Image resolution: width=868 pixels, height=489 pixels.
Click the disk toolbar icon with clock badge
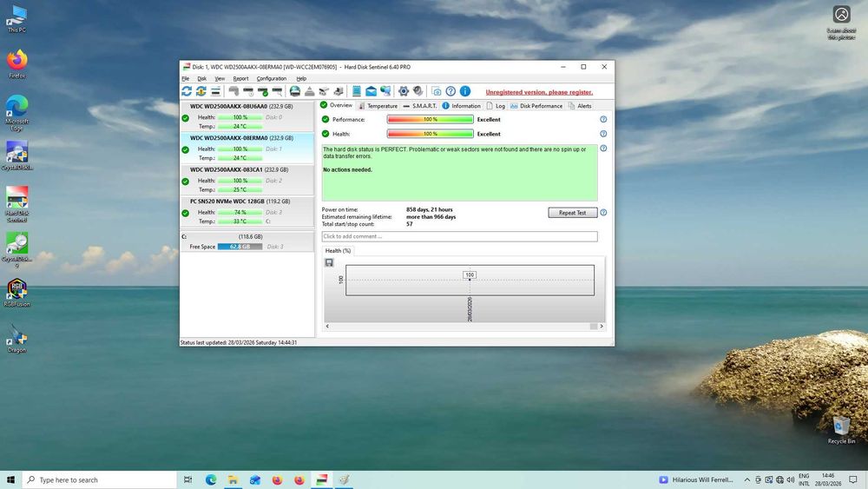point(248,91)
